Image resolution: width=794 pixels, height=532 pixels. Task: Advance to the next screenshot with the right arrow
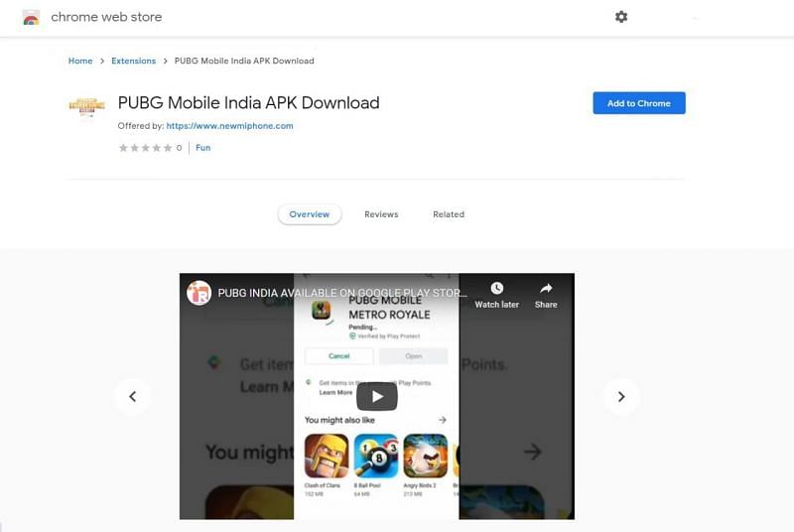tap(621, 396)
